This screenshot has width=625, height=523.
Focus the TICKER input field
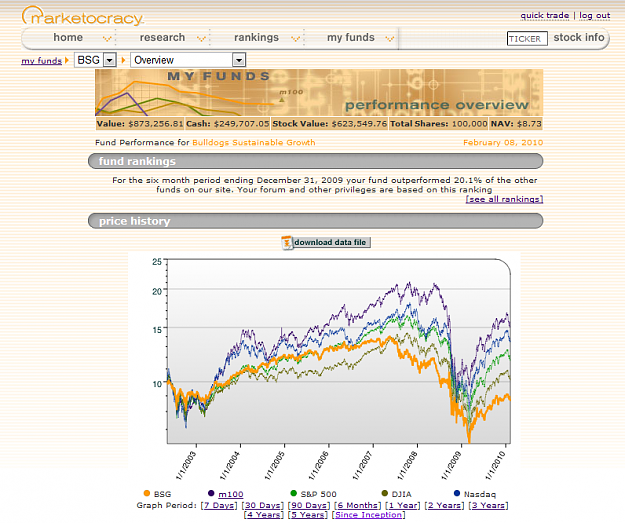tap(527, 39)
